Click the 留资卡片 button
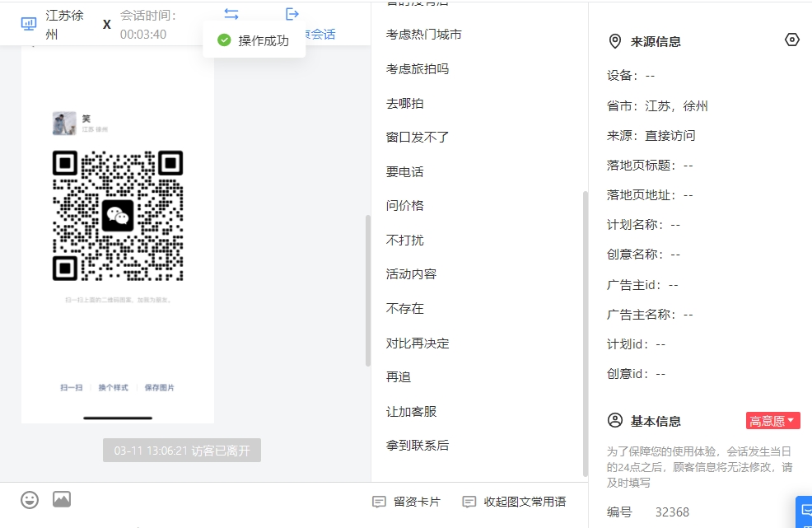This screenshot has height=528, width=812. point(407,502)
